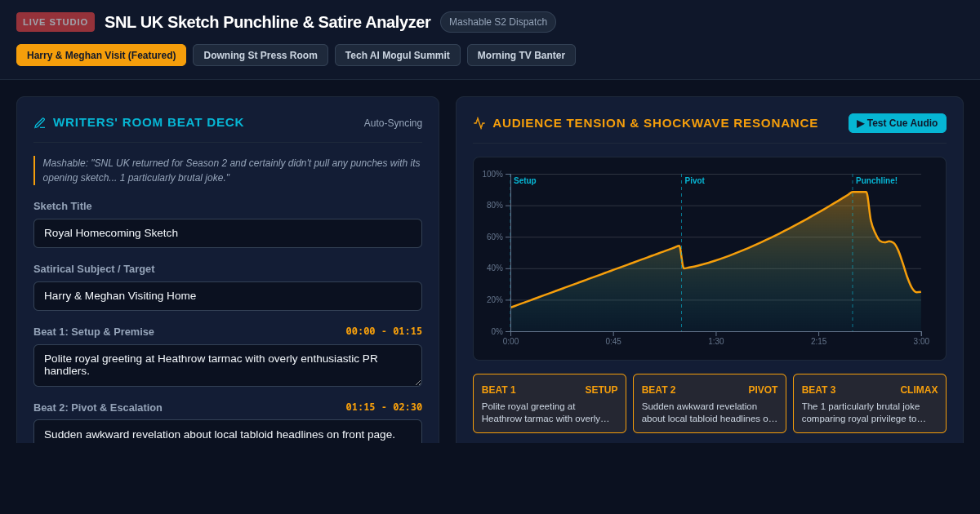Select the Beat 1 Setup card
This screenshot has width=980, height=514.
[550, 404]
